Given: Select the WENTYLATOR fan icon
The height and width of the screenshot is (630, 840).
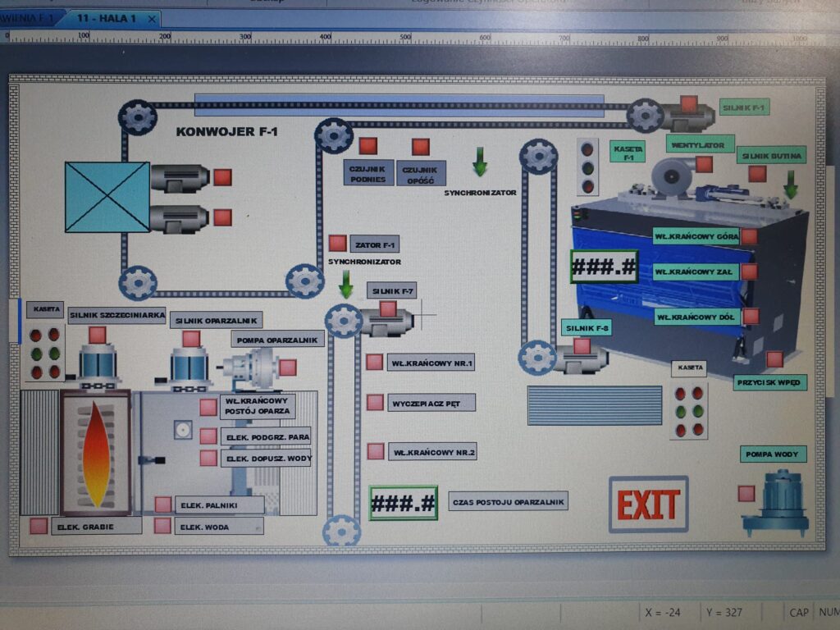Looking at the screenshot, I should click(x=673, y=176).
